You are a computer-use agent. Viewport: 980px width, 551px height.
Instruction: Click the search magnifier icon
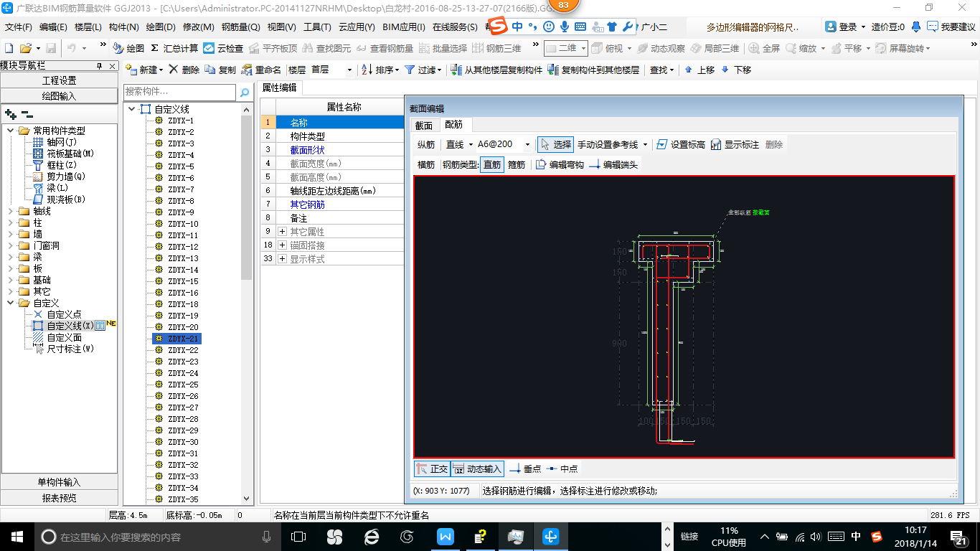coord(245,92)
